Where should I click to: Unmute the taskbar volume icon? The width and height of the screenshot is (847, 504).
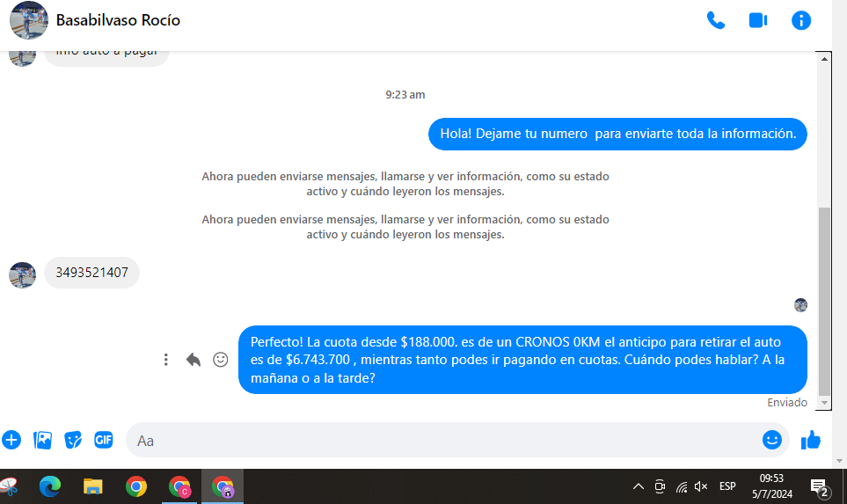[701, 486]
